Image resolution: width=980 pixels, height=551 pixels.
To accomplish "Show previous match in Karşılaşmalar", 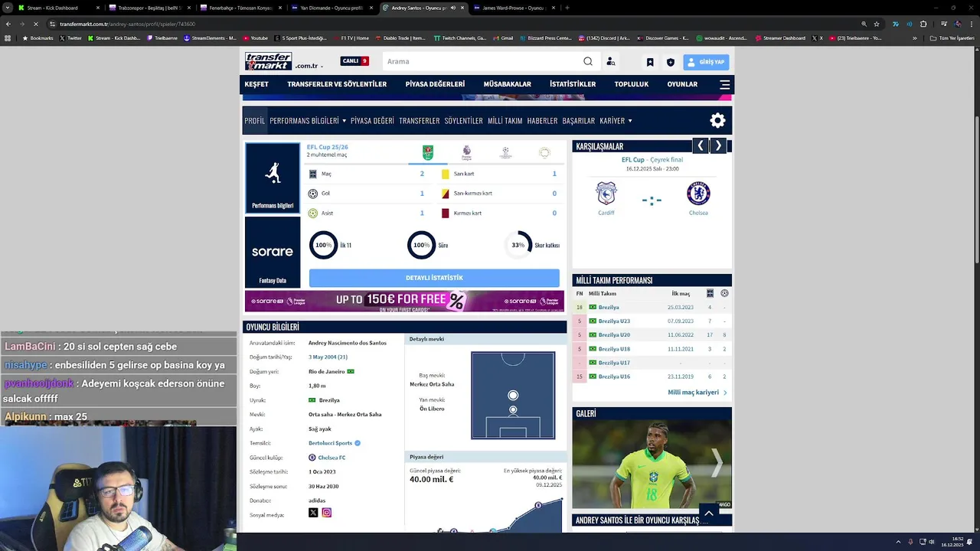I will pyautogui.click(x=700, y=145).
